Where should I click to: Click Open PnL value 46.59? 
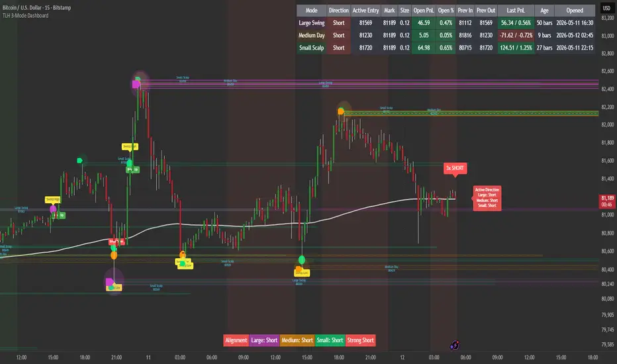(424, 23)
